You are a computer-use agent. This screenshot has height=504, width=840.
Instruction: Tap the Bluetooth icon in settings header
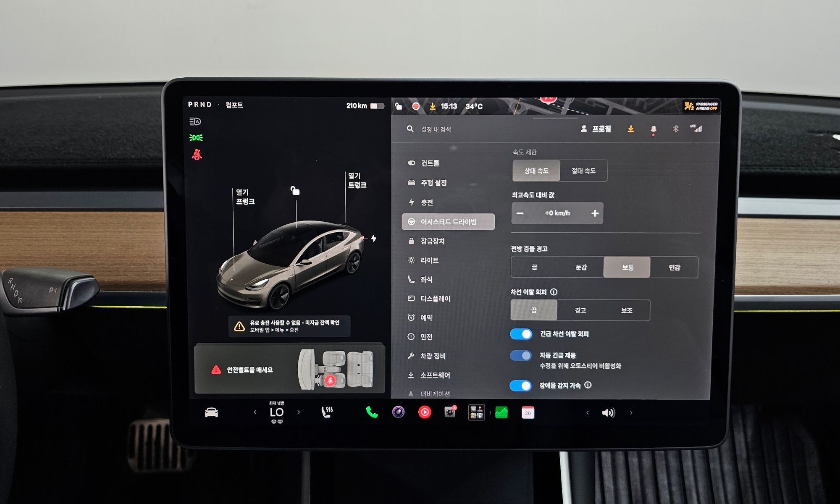(675, 129)
